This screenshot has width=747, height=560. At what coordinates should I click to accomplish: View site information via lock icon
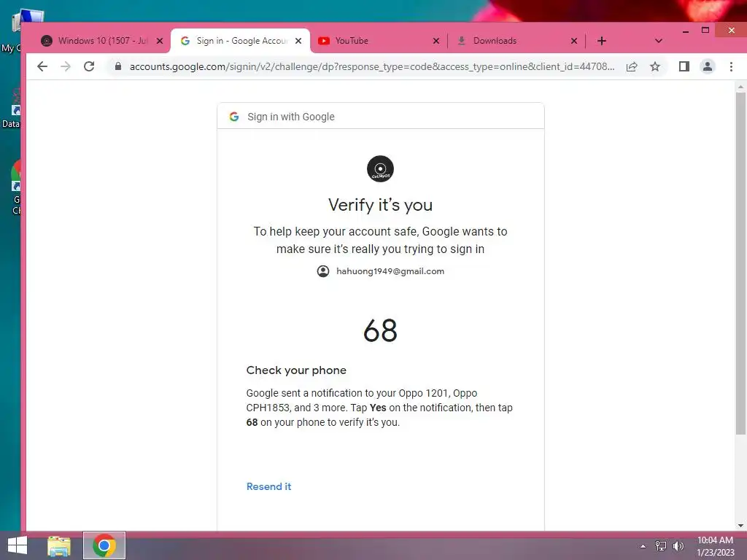[x=118, y=66]
